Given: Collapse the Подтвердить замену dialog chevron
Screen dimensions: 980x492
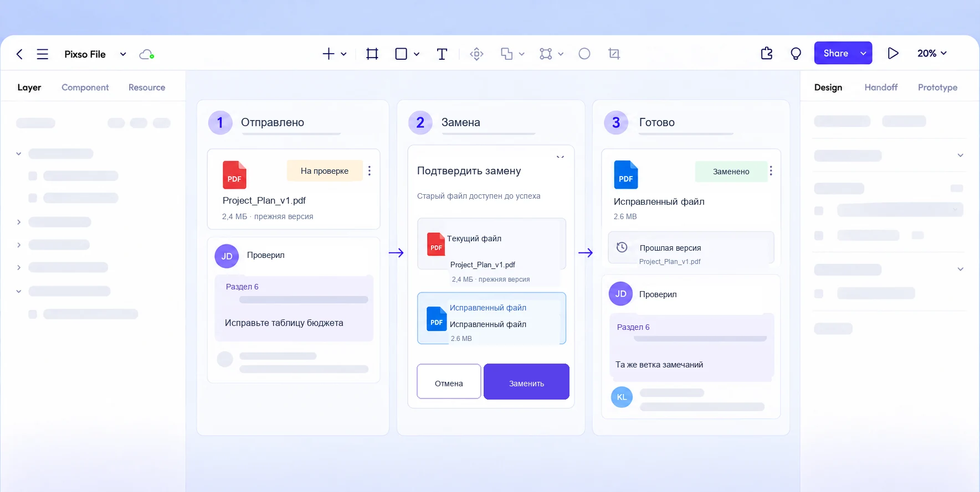Looking at the screenshot, I should [560, 157].
